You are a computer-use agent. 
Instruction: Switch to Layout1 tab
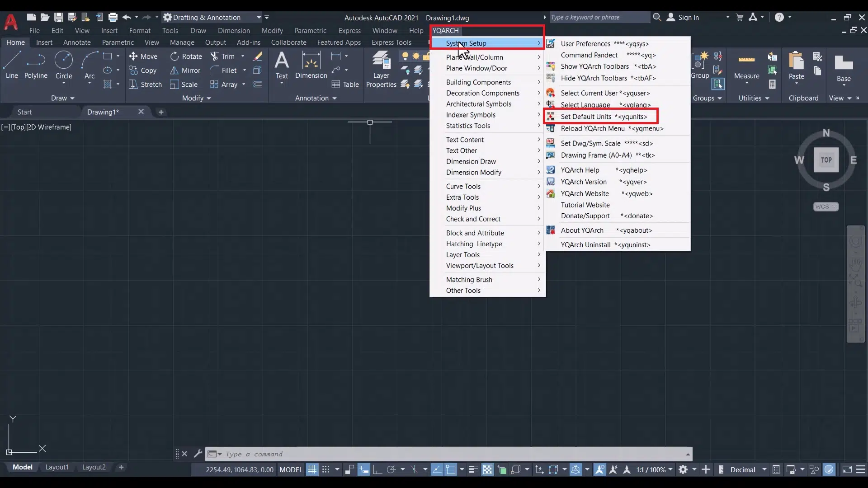tap(57, 467)
